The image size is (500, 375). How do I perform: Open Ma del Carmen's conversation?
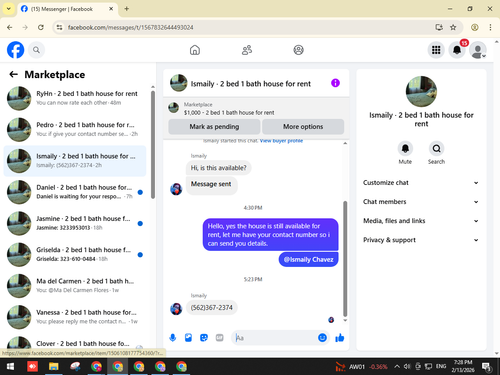point(75,286)
